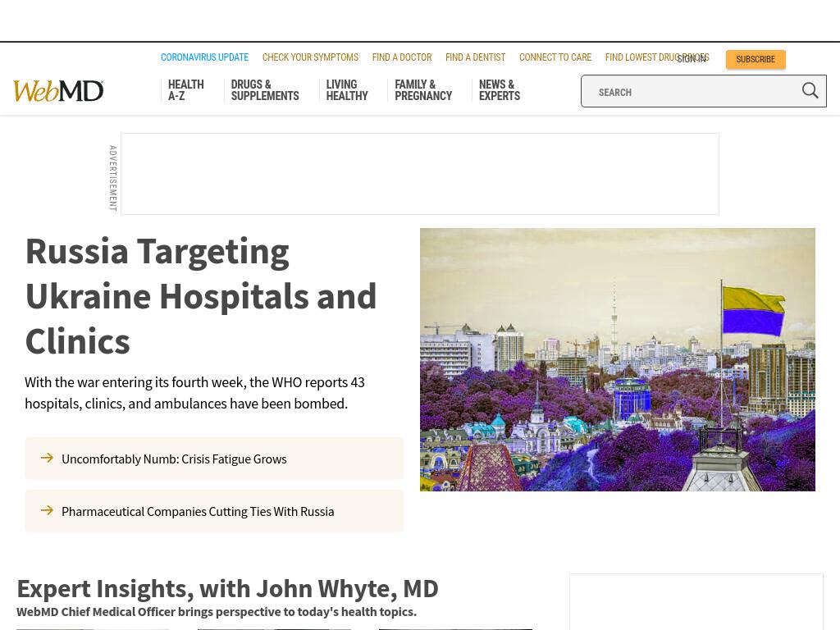Open Russia Targeting Ukraine Hospitals headline
The image size is (840, 630).
click(x=201, y=295)
